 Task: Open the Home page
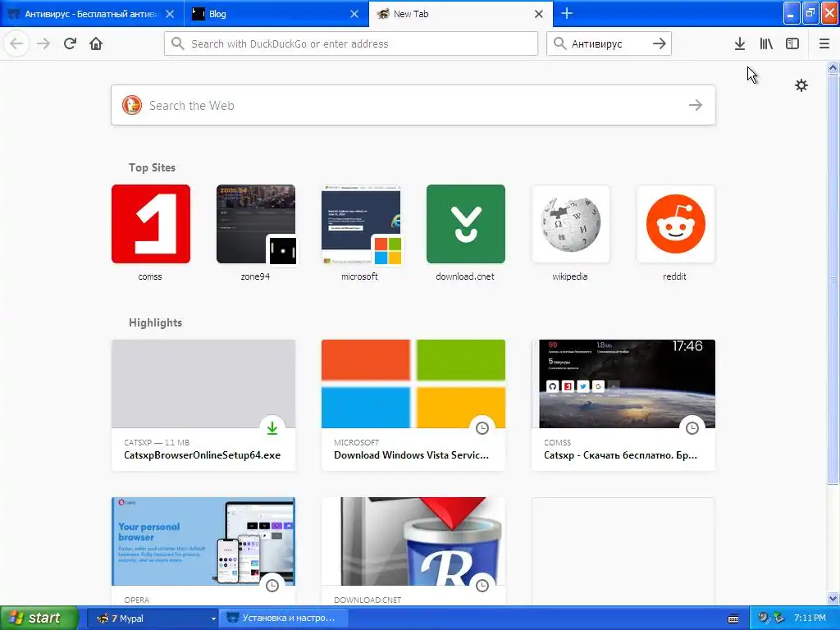[96, 43]
